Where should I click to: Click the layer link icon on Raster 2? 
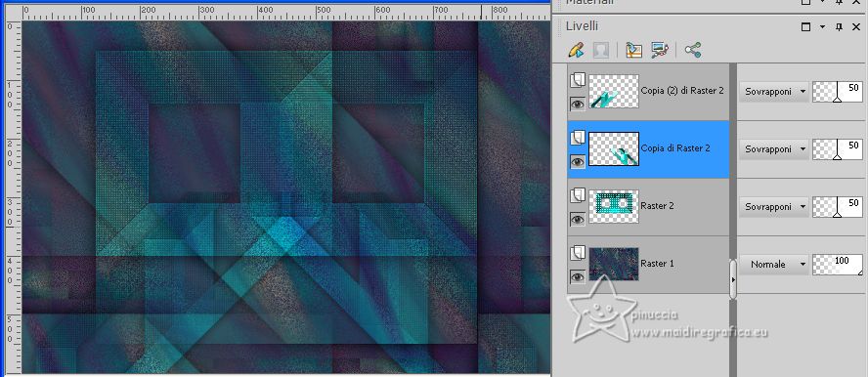578,195
